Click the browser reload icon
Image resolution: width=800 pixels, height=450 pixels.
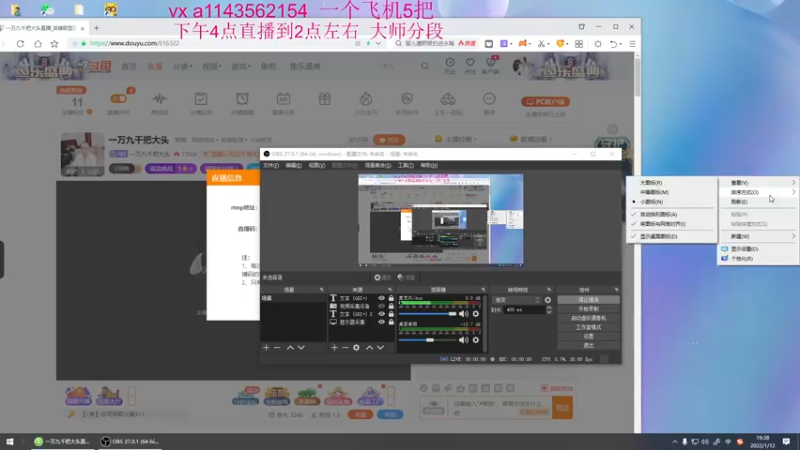20,44
